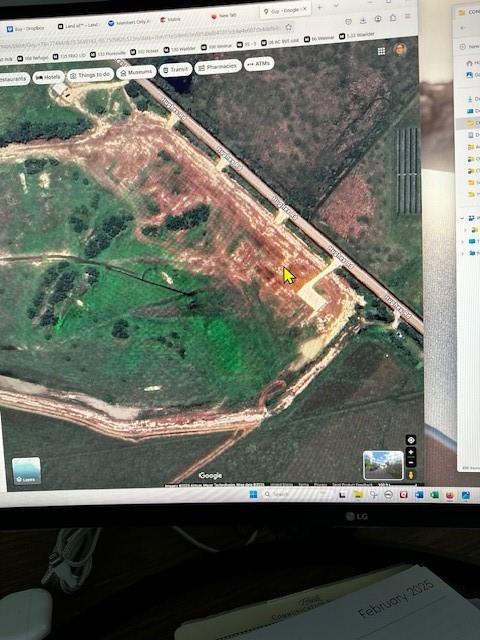The height and width of the screenshot is (640, 480).
Task: Open the 85 - 3 bookmark
Action: [x=247, y=44]
